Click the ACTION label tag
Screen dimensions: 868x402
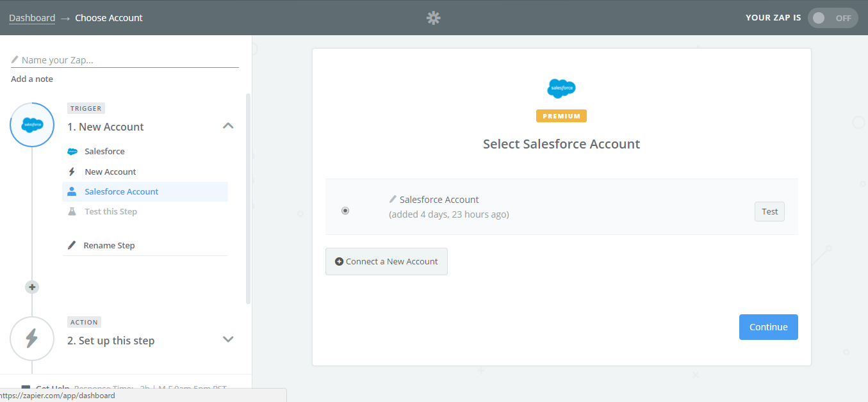coord(84,322)
